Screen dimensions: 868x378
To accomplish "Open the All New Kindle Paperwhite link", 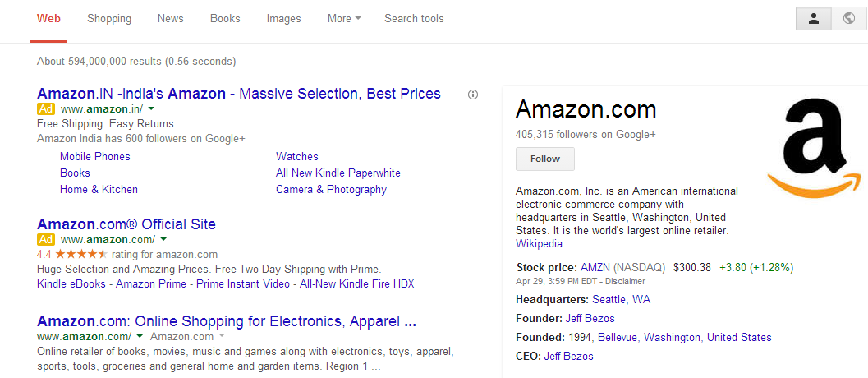I will [338, 173].
